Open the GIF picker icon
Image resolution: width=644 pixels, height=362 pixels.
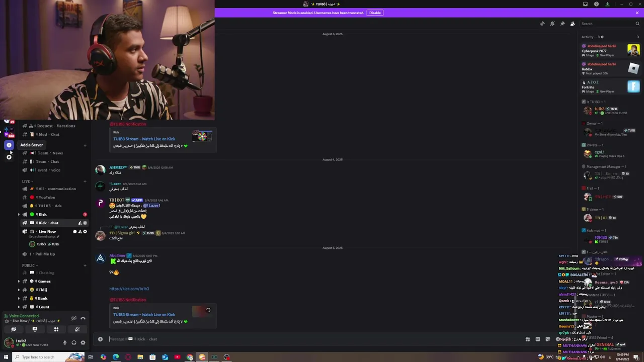click(537, 339)
